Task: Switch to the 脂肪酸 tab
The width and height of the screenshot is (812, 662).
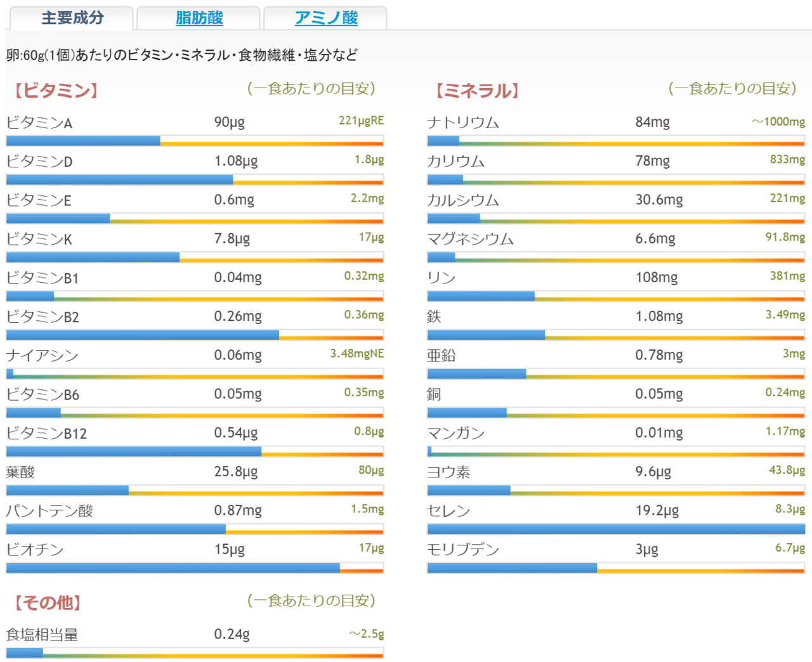Action: point(199,18)
